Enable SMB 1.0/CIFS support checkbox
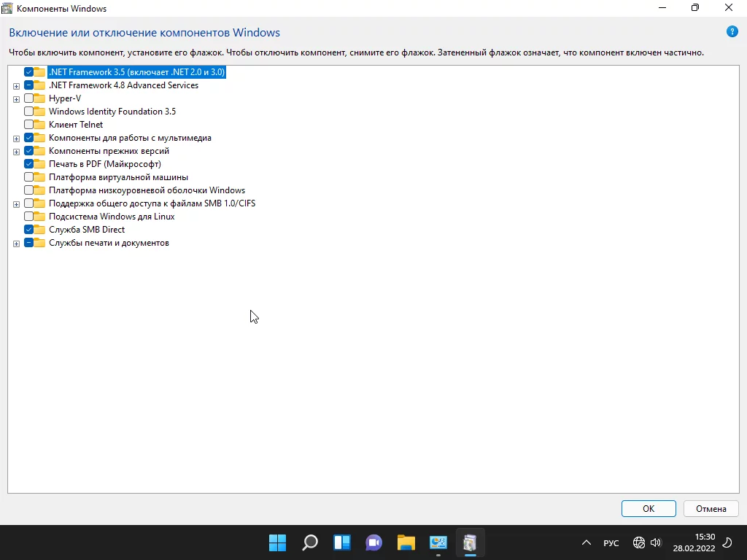 pyautogui.click(x=28, y=203)
